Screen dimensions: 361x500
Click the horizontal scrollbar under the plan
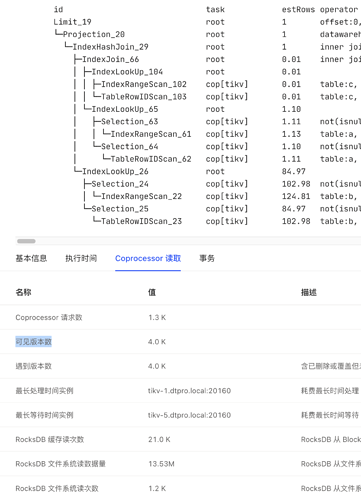[x=26, y=241]
